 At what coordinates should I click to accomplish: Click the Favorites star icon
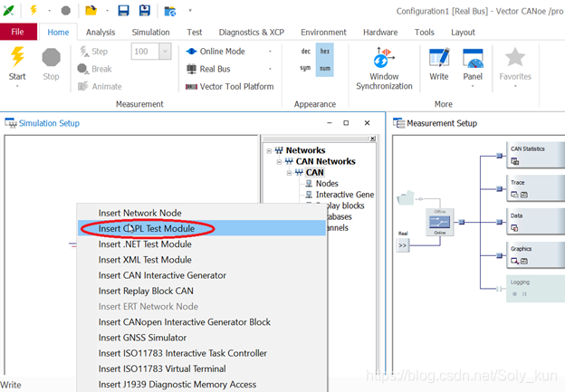coord(515,57)
